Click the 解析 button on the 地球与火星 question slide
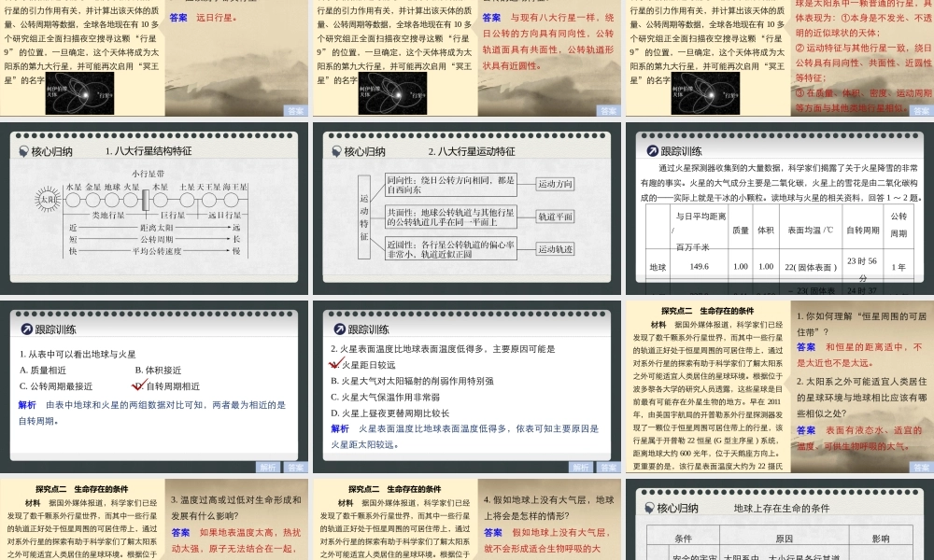Viewport: 934px width, 560px height. point(268,468)
